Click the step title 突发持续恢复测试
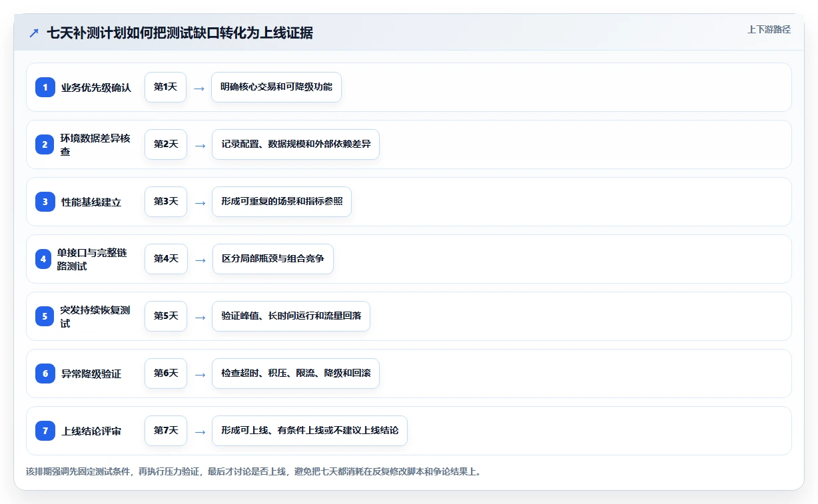This screenshot has height=504, width=818. pyautogui.click(x=95, y=316)
